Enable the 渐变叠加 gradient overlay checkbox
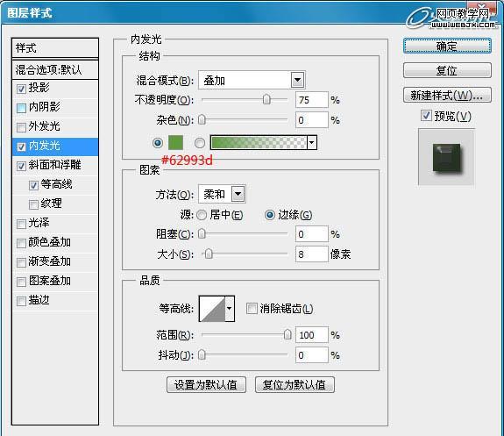Screen dimensions: 504x436 coord(21,262)
